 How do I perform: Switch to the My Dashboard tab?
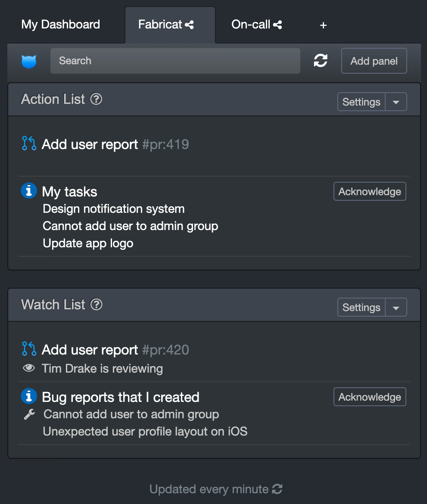(61, 25)
